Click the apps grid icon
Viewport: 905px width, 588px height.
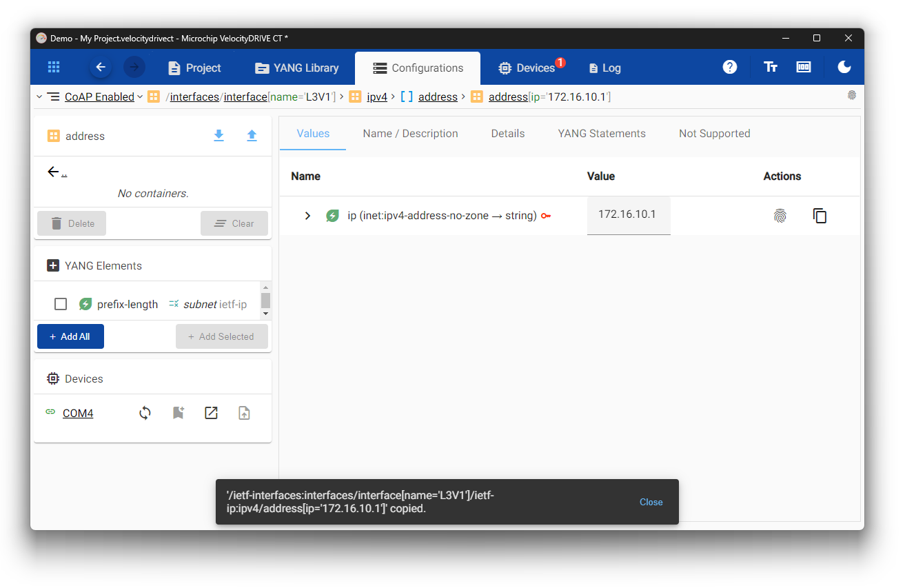coord(54,67)
